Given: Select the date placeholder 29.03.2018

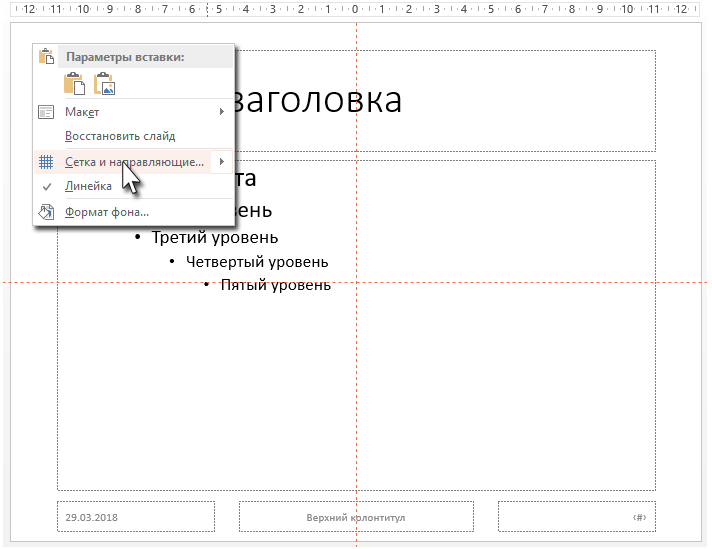Looking at the screenshot, I should point(136,516).
